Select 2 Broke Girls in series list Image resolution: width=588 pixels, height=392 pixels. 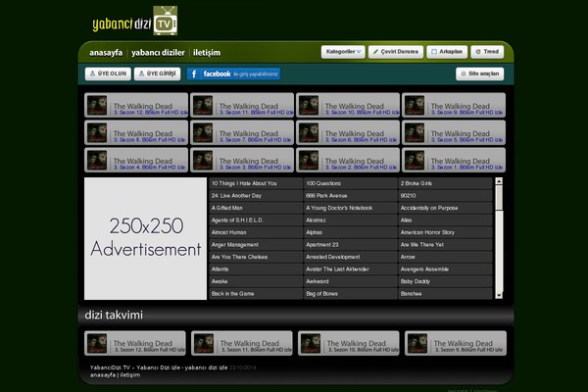pyautogui.click(x=445, y=183)
